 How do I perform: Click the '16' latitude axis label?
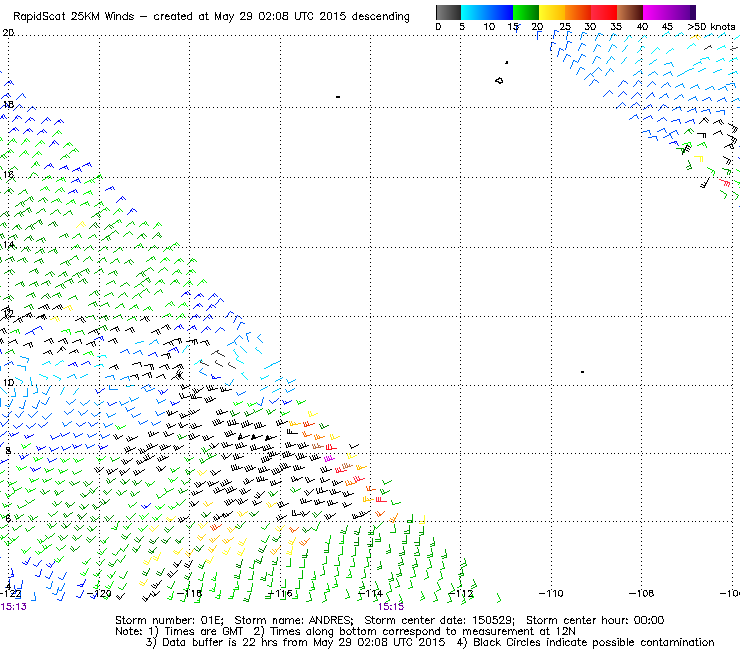tap(8, 175)
